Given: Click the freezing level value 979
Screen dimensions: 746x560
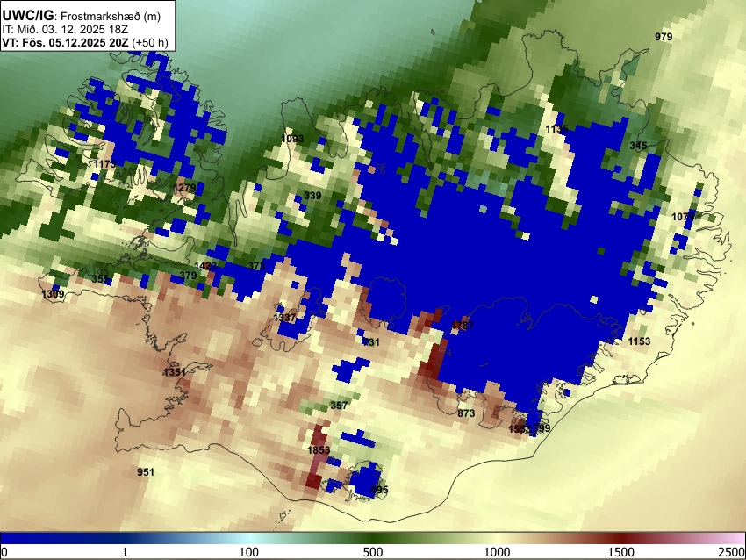Looking at the screenshot, I should click(x=664, y=37).
